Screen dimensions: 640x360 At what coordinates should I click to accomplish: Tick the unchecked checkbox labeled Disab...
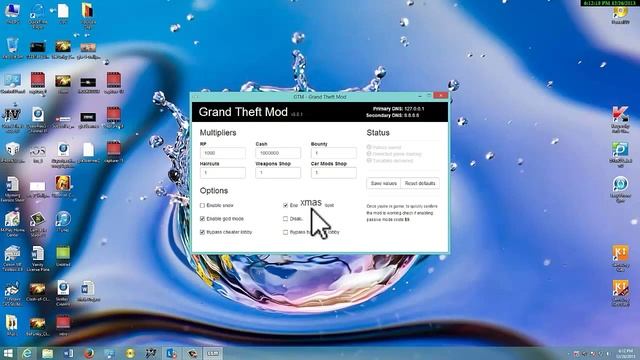click(x=285, y=219)
